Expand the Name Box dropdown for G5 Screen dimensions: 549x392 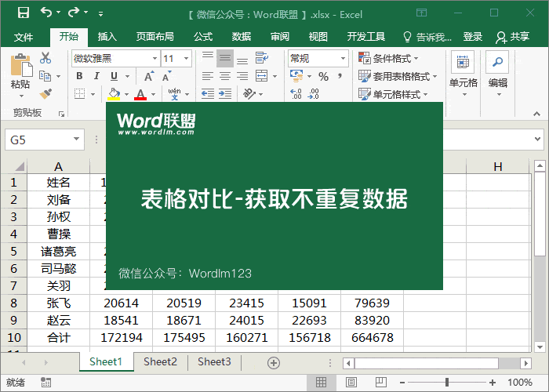click(77, 140)
